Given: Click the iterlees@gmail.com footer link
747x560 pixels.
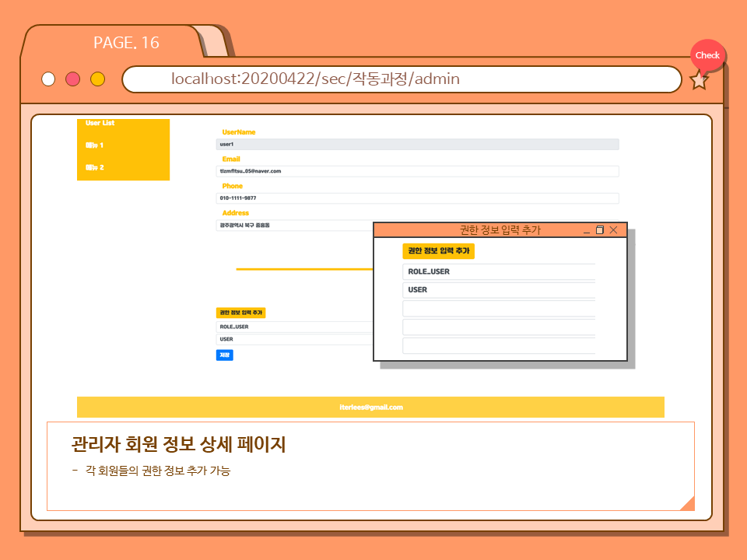Looking at the screenshot, I should point(371,408).
